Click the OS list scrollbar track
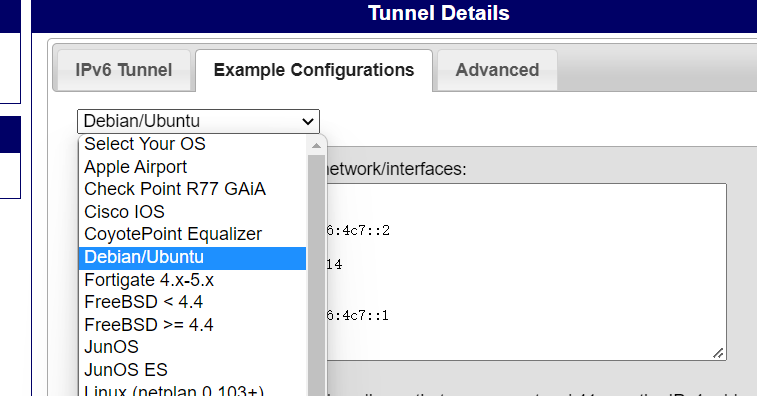Screen dimensions: 757x396 pyautogui.click(x=316, y=275)
